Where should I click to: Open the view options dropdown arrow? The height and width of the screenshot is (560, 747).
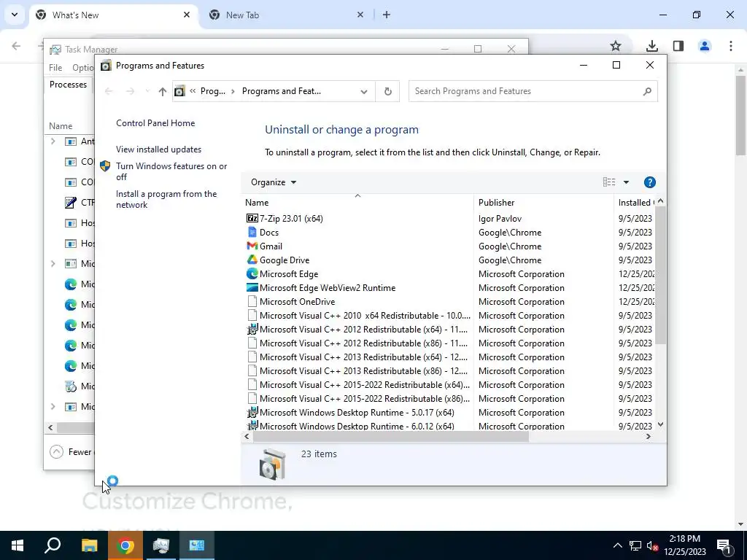pos(626,182)
